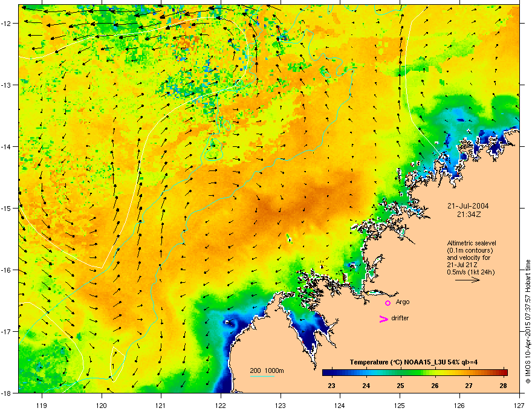The width and height of the screenshot is (532, 411).
Task: Click latitude axis label -14
Action: [5, 147]
